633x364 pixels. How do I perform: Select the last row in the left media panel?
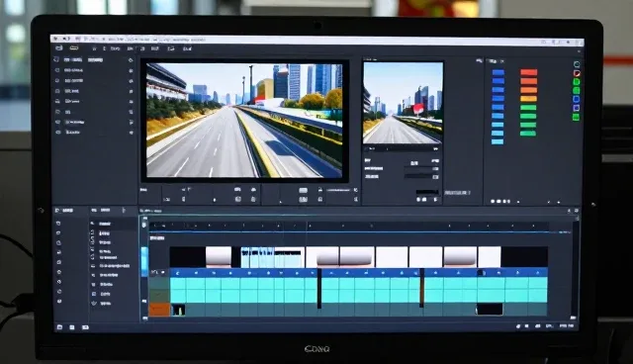(95, 133)
